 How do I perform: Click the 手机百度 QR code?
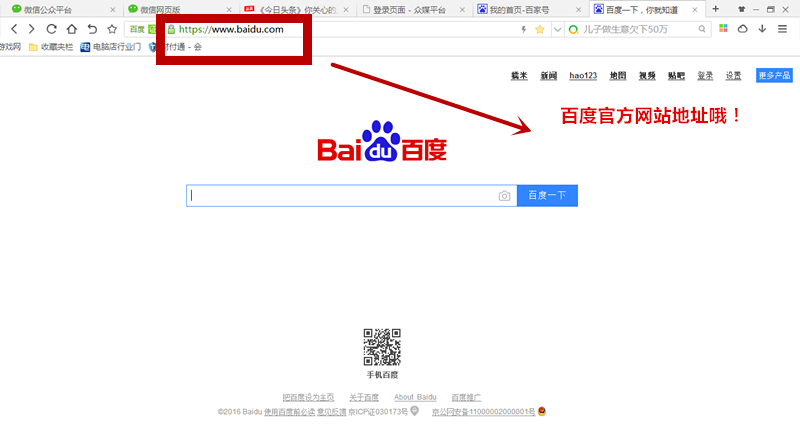[x=382, y=347]
